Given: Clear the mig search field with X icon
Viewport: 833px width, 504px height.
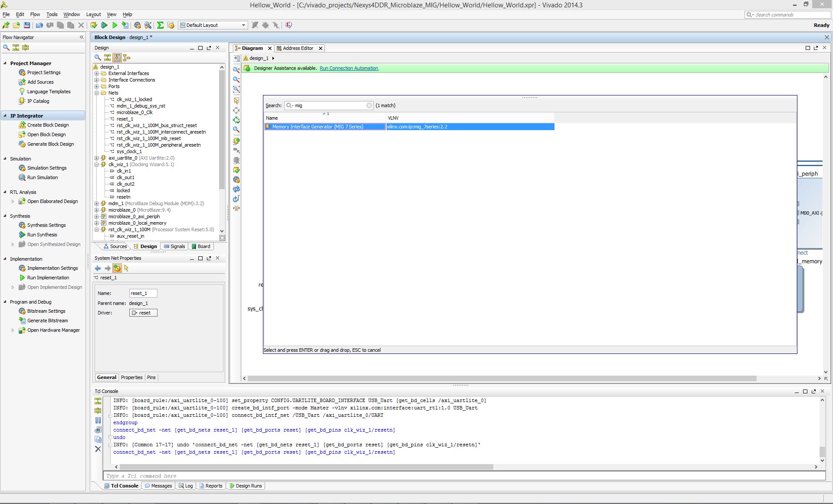Looking at the screenshot, I should point(369,105).
